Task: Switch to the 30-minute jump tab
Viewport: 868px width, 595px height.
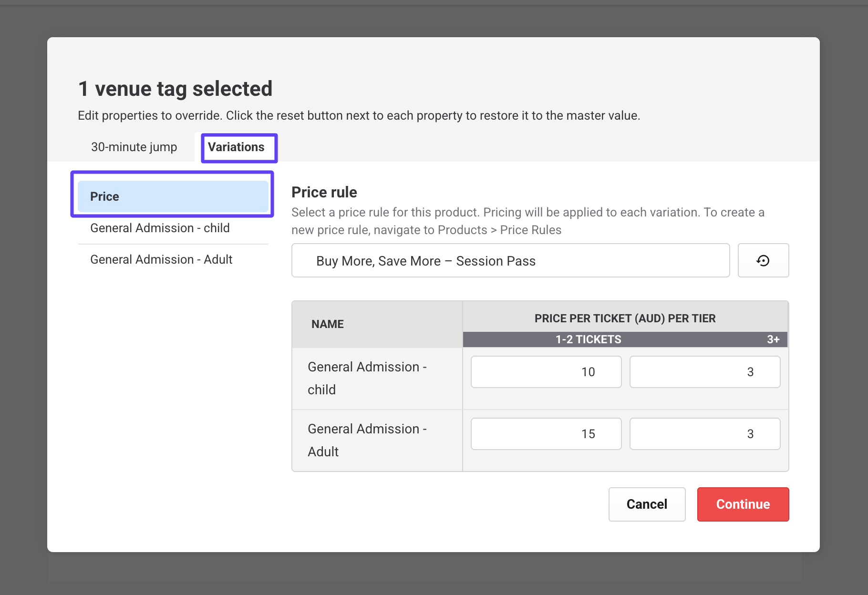Action: click(x=134, y=147)
